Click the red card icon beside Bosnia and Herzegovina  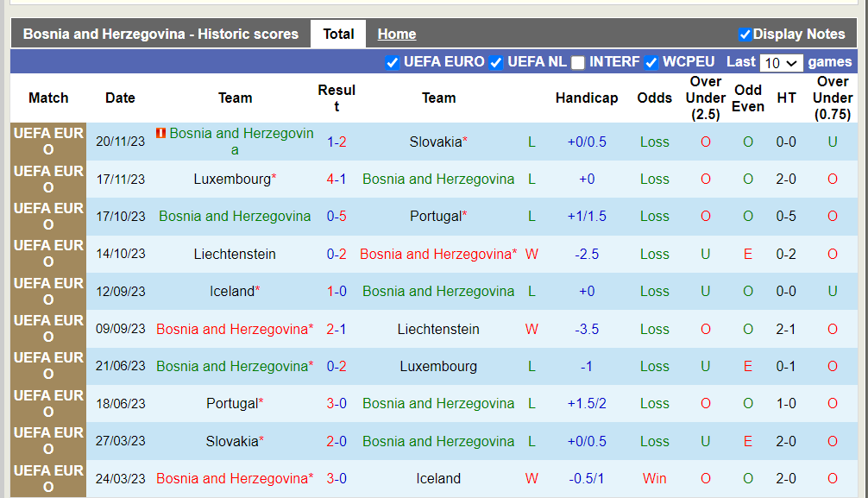[160, 133]
